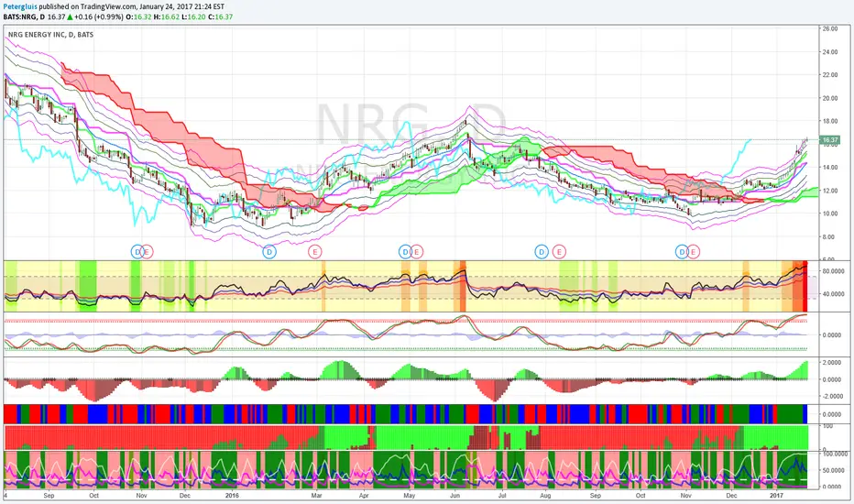854x504 pixels.
Task: Click the 22.00 price axis label
Action: tap(830, 74)
